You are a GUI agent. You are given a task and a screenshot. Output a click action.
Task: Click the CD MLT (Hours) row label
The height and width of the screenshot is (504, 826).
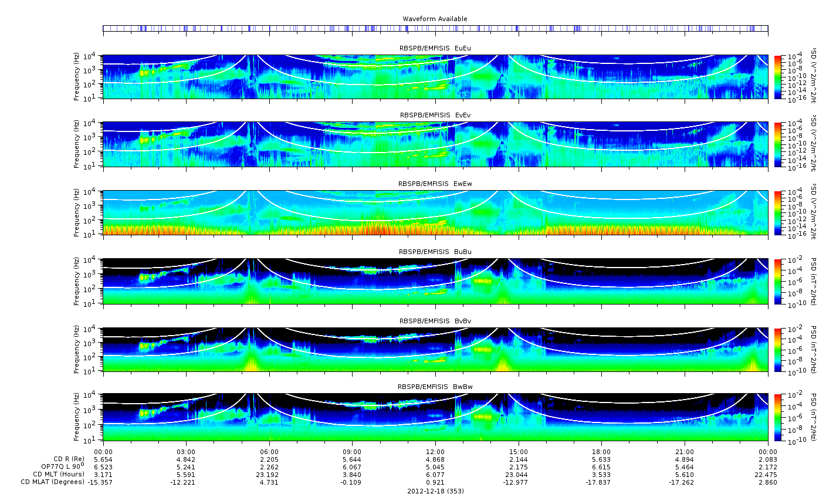click(x=59, y=474)
